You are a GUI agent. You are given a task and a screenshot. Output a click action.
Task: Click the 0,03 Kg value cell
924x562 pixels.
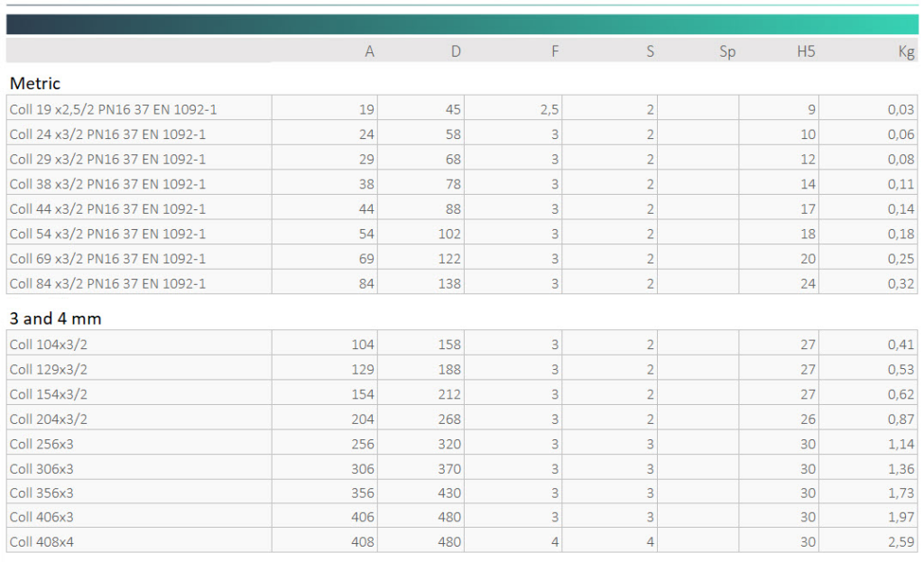900,109
